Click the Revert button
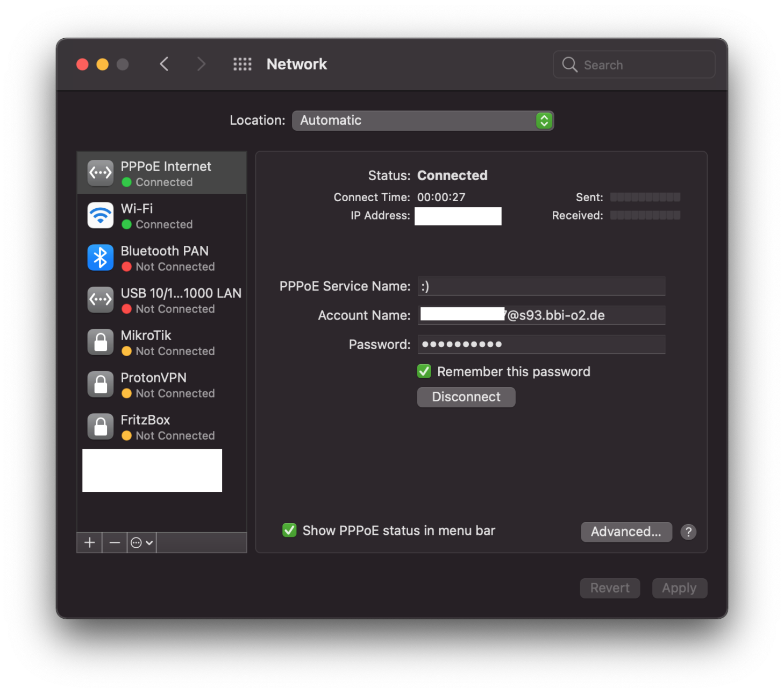 (610, 588)
